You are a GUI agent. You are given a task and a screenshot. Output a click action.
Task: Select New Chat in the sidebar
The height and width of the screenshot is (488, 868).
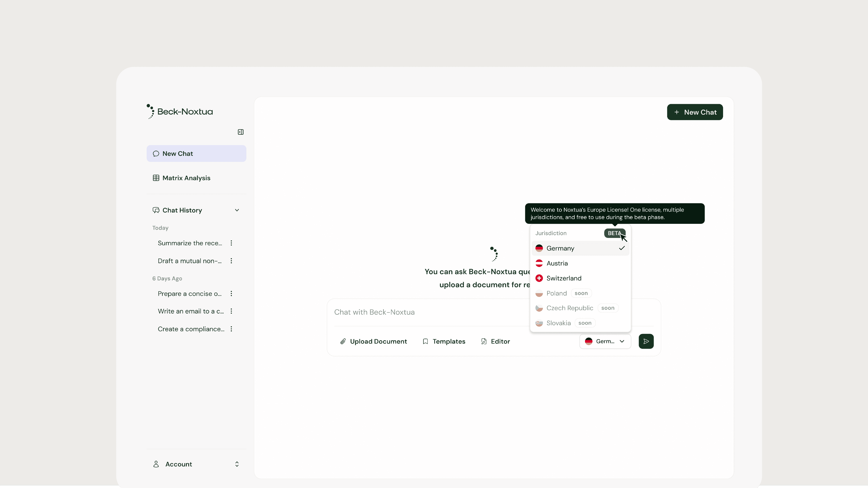click(x=196, y=154)
